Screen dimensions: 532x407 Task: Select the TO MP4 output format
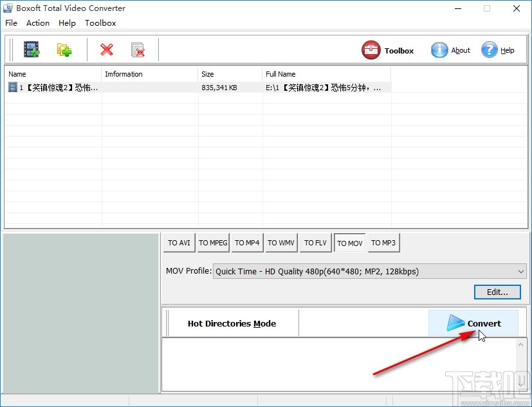(247, 243)
